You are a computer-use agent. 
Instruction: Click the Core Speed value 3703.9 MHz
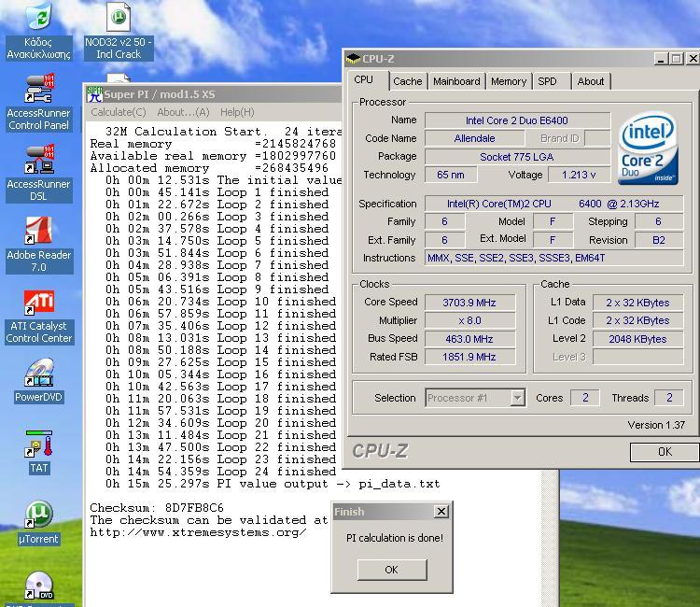click(x=469, y=303)
